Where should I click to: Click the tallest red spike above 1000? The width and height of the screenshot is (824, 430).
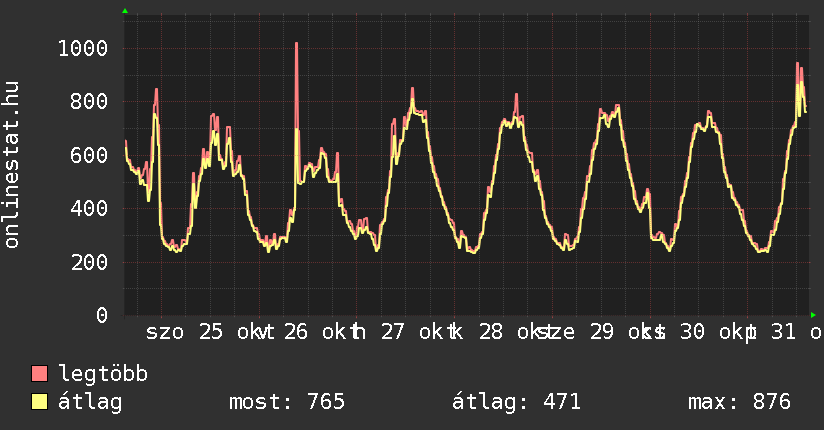297,45
